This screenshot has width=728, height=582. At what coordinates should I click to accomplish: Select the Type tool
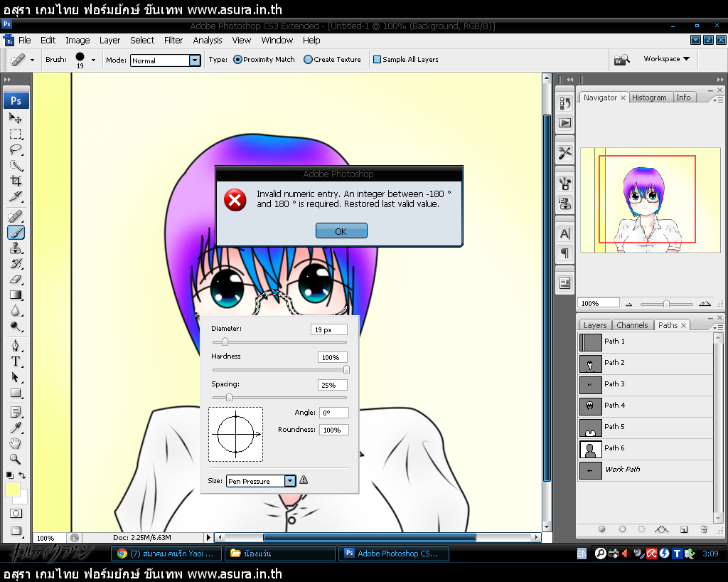point(16,361)
